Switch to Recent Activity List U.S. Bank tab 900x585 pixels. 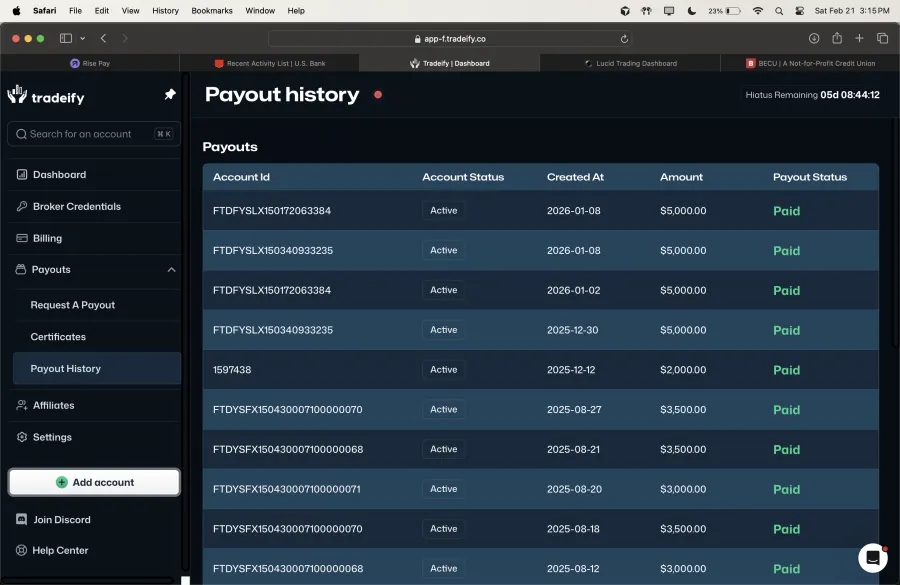pos(269,63)
